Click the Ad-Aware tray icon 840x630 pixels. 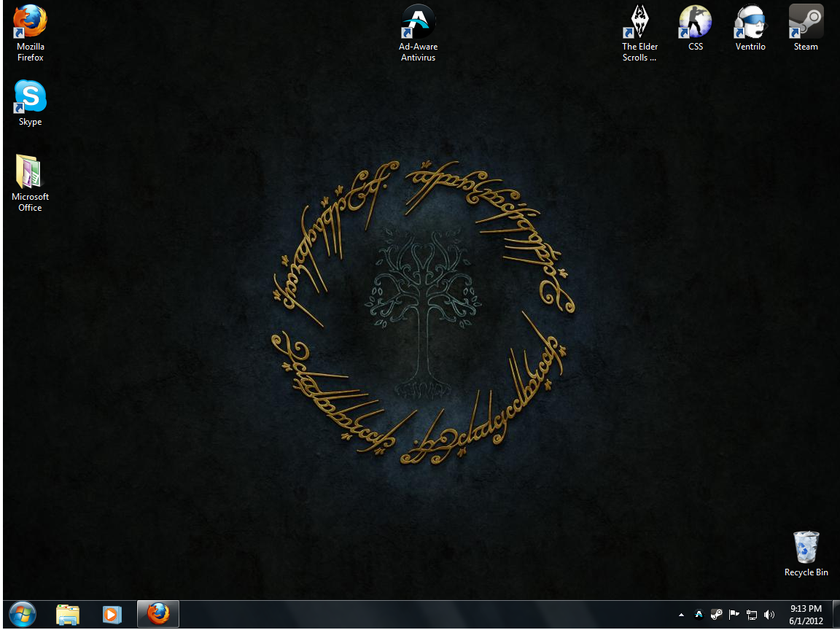[699, 615]
